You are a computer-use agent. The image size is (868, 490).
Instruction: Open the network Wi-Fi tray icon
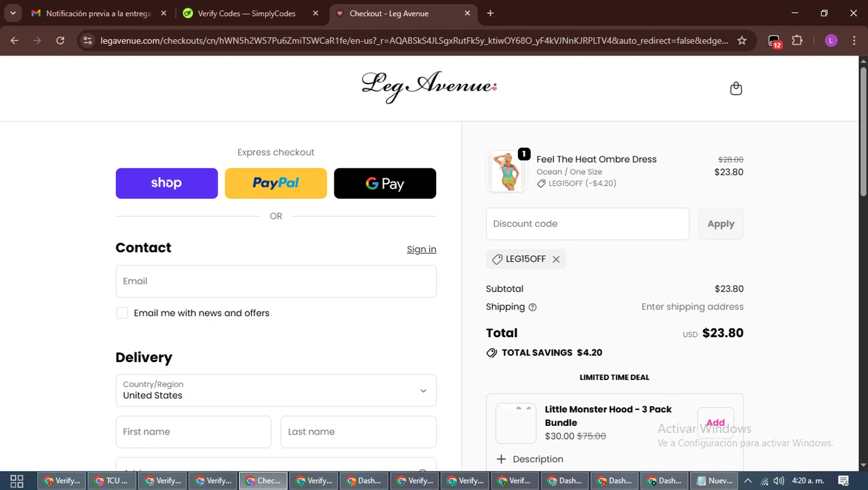pos(764,481)
